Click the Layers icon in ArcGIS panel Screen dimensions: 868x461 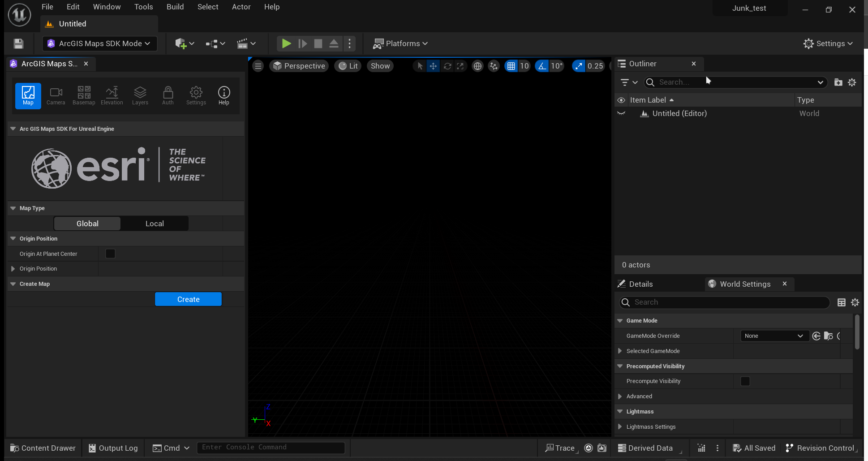click(x=140, y=96)
